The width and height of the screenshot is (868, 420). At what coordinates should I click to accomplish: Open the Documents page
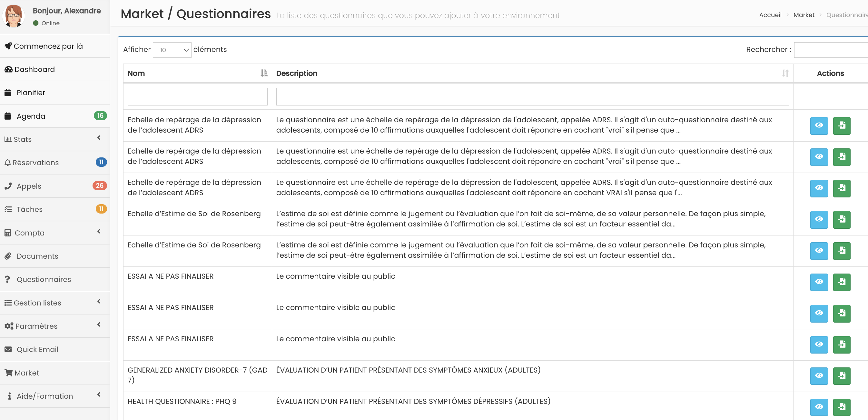click(x=55, y=256)
